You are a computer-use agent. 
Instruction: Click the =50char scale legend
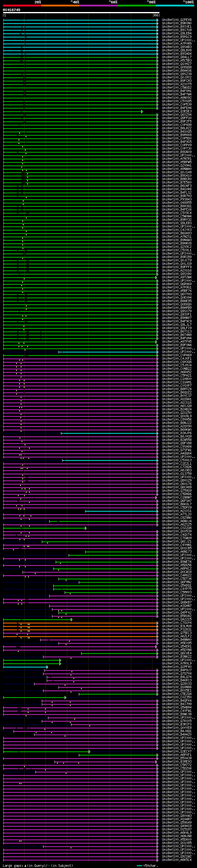147,865
